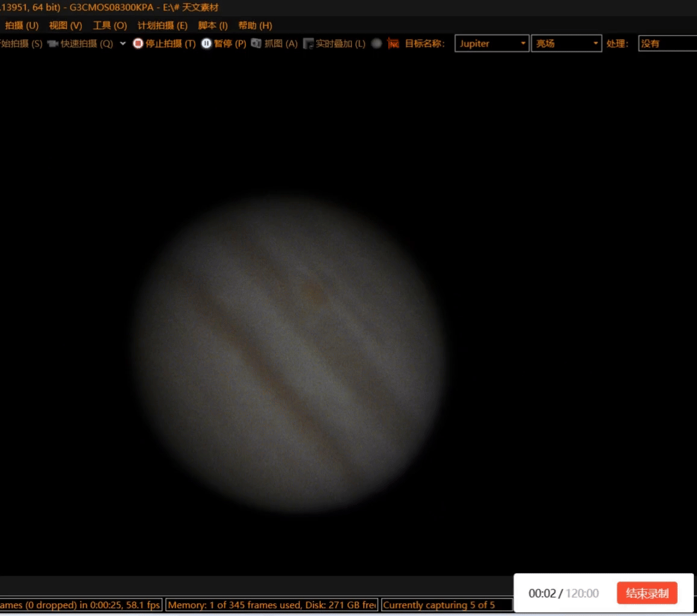Click the 始拍摄 (S) start capture button
Screen dimensions: 697x616
coord(21,43)
